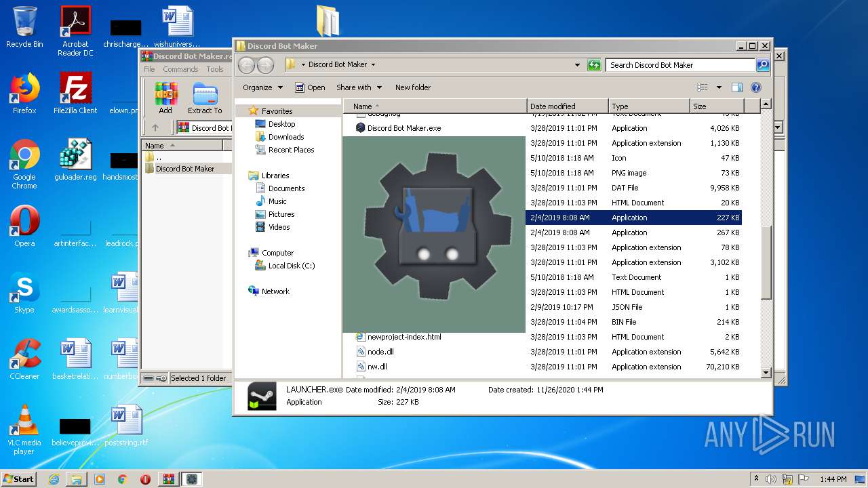Viewport: 868px width, 488px height.
Task: Click in Search Discord Bot Maker field
Action: (680, 65)
